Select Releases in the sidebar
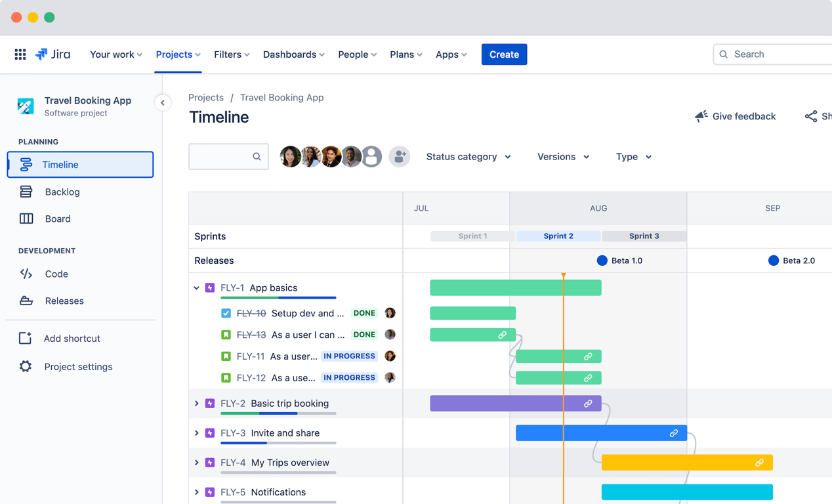This screenshot has height=504, width=832. [x=64, y=301]
